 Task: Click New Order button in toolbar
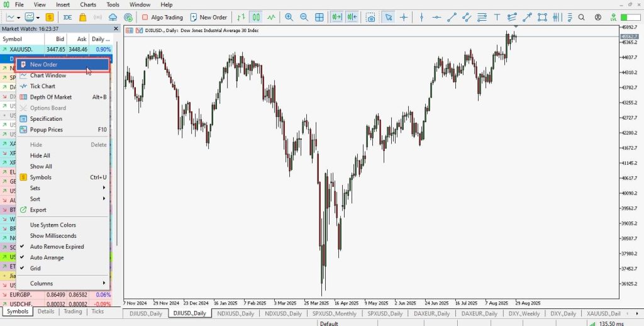pos(209,17)
